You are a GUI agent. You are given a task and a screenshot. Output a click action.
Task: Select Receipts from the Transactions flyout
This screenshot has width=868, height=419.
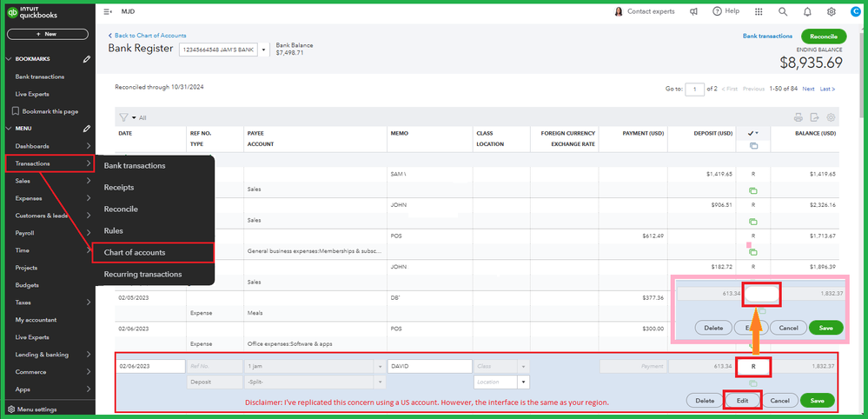coord(119,188)
